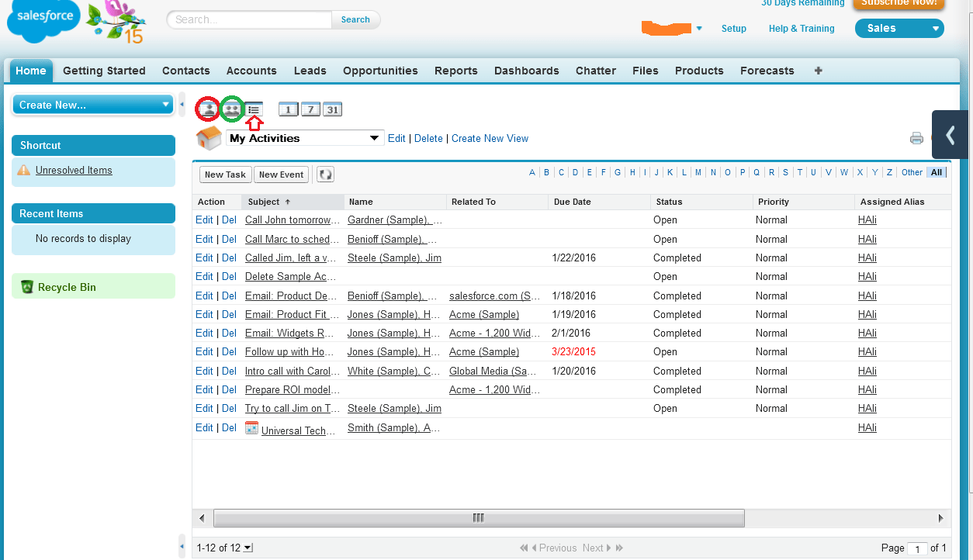
Task: Click event icon beside Universal Tech subject
Action: (251, 427)
